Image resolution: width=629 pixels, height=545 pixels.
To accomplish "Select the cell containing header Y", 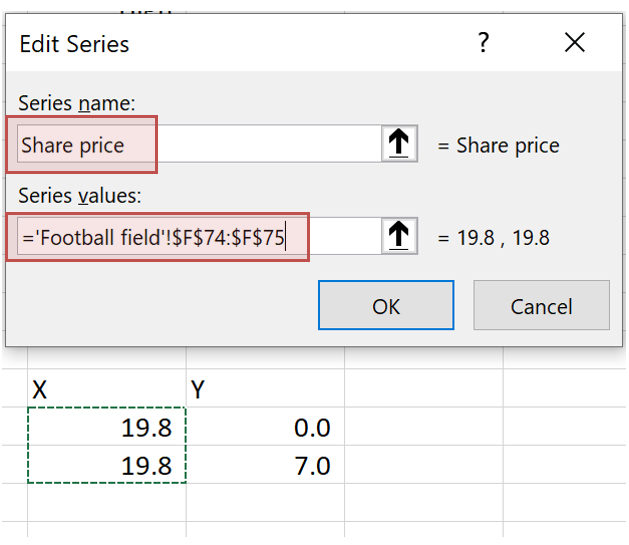I will pyautogui.click(x=265, y=389).
